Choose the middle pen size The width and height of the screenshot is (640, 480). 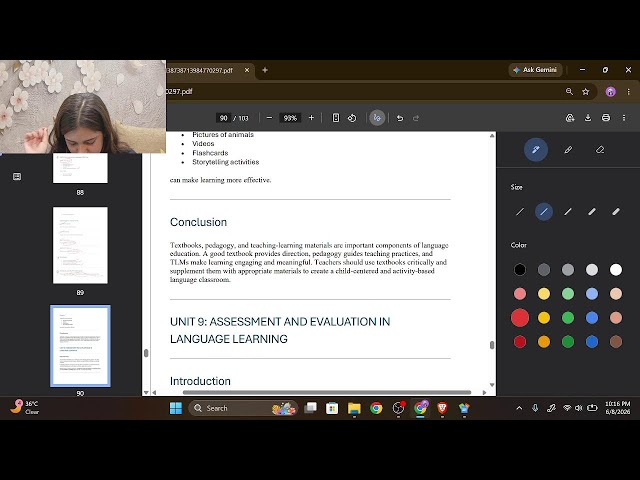tap(568, 211)
